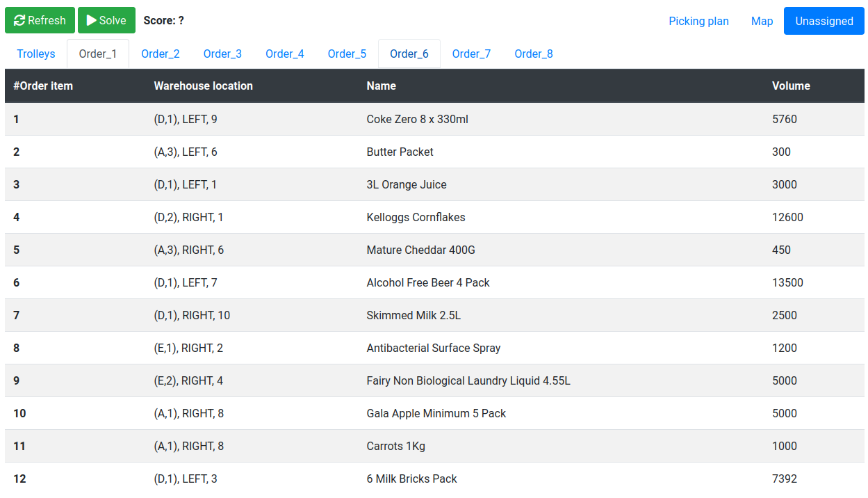Screen dimensions: 868x498
Task: Select the Unassigned view button
Action: [824, 21]
